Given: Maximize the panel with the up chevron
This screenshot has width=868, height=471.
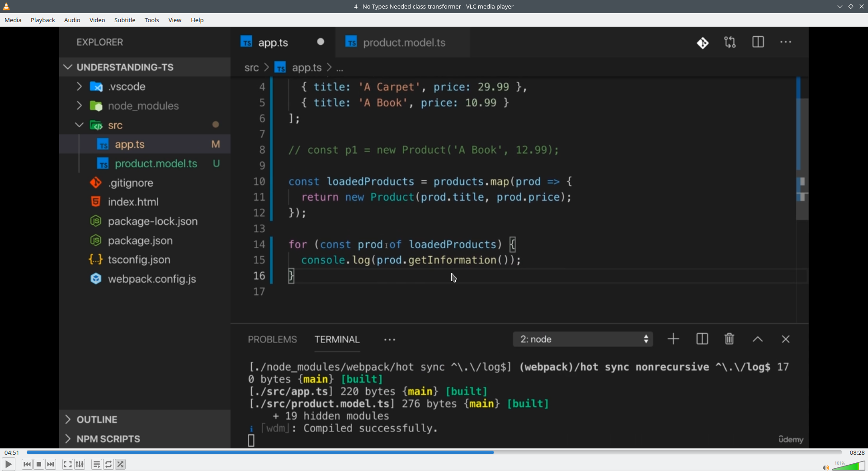Looking at the screenshot, I should click(758, 339).
